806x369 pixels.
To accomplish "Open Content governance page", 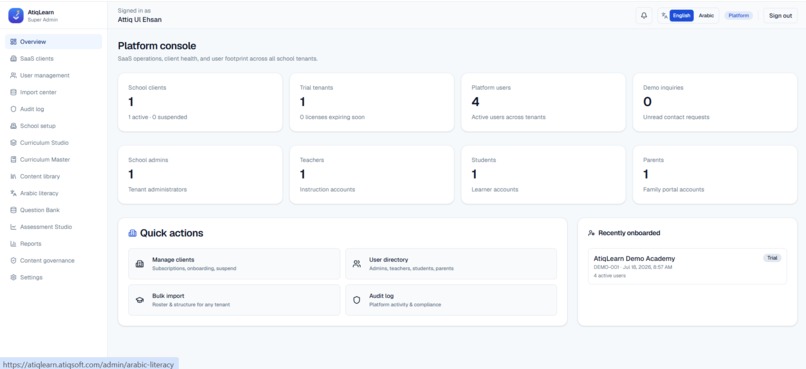I will [x=53, y=261].
